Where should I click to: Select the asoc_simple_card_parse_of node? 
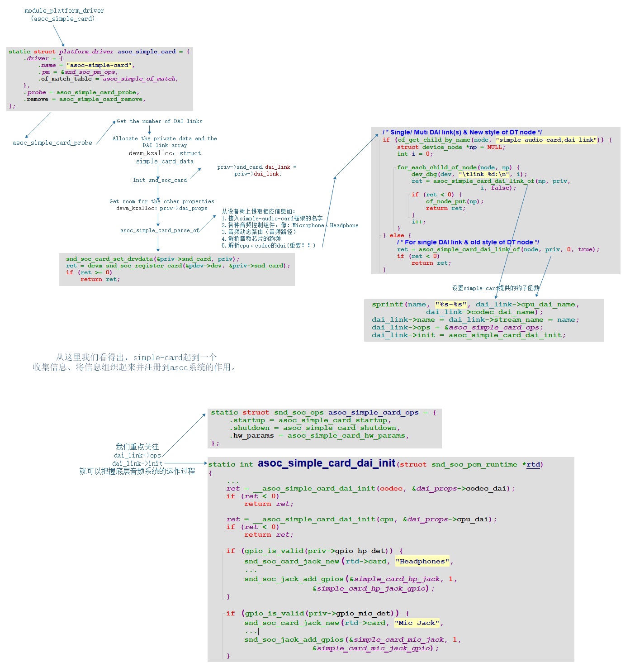(x=159, y=230)
